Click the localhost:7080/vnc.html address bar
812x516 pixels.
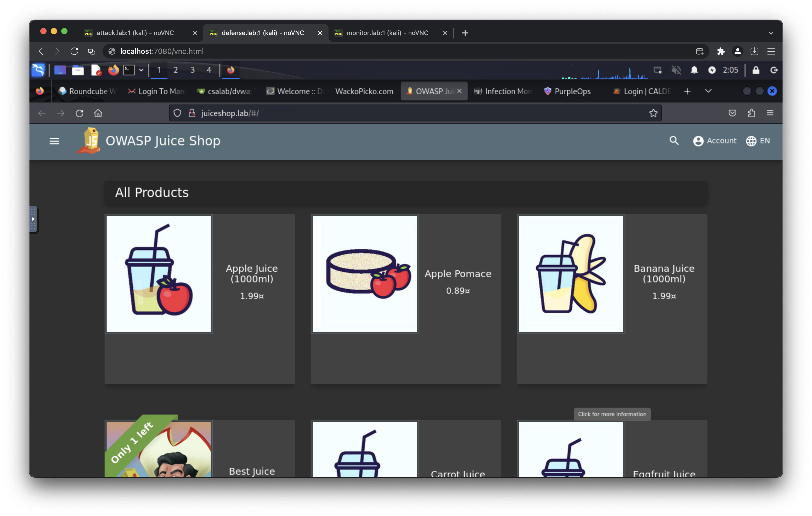click(x=406, y=51)
